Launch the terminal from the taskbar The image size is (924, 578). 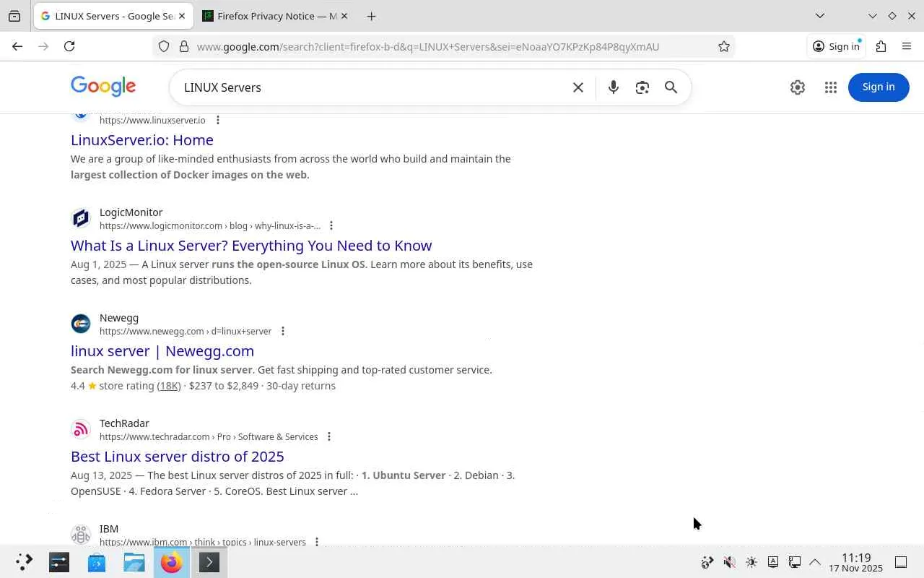pos(209,562)
